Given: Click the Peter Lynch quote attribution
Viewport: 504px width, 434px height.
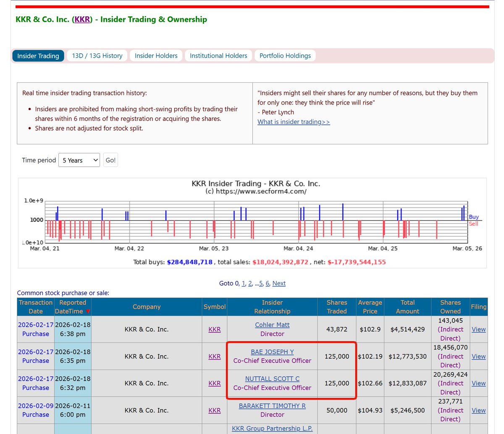Looking at the screenshot, I should point(276,112).
